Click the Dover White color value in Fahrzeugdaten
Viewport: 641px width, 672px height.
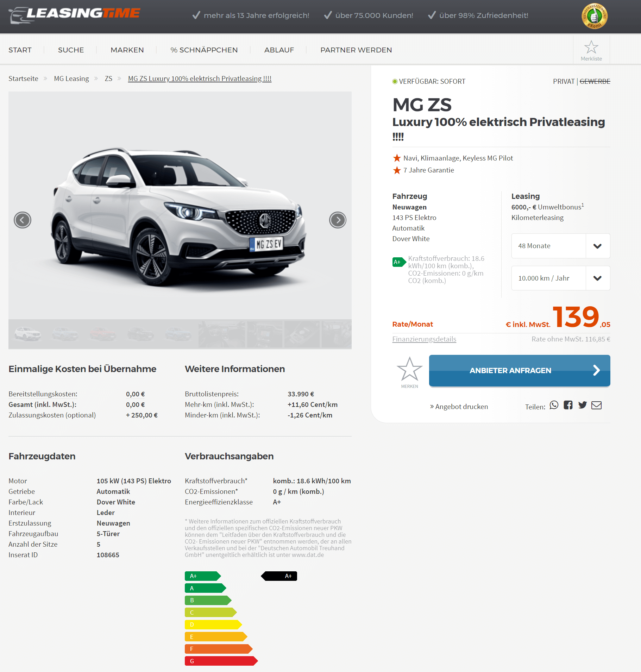point(116,502)
